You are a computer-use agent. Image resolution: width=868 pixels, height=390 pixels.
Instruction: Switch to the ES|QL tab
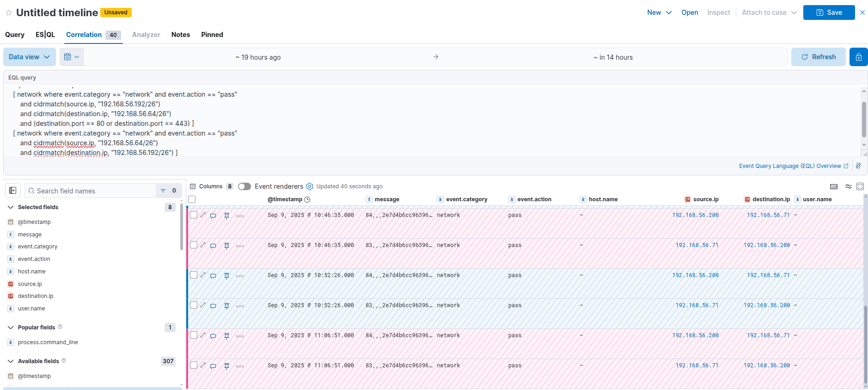(45, 35)
